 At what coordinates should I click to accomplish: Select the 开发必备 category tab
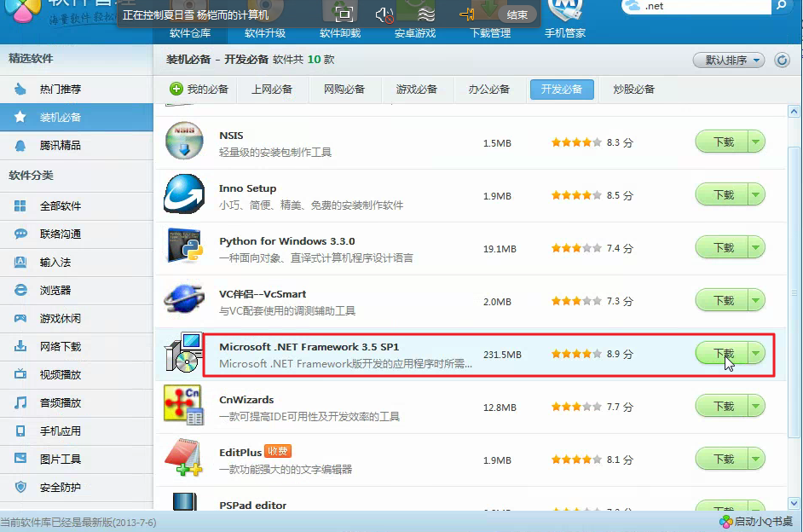click(x=562, y=90)
